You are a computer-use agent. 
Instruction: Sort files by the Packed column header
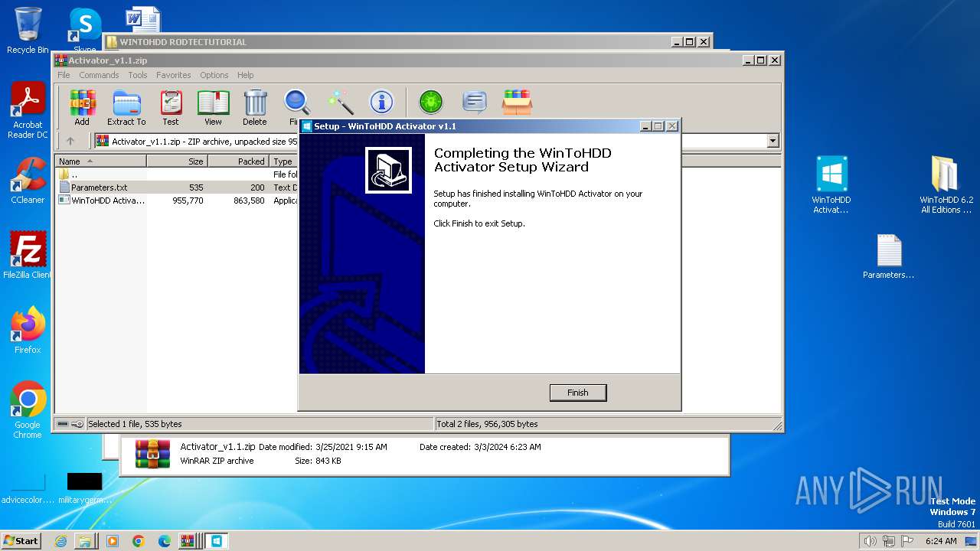pyautogui.click(x=238, y=161)
